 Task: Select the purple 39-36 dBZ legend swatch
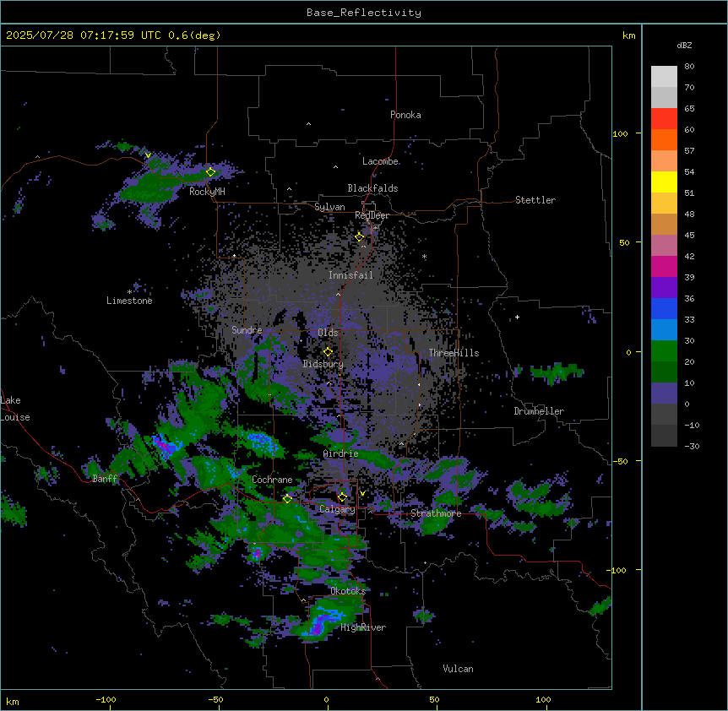tap(664, 288)
